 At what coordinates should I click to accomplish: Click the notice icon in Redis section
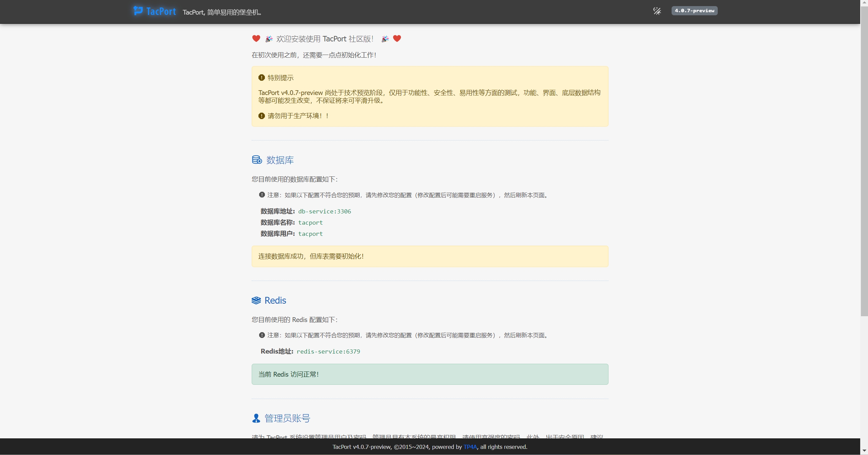click(262, 335)
